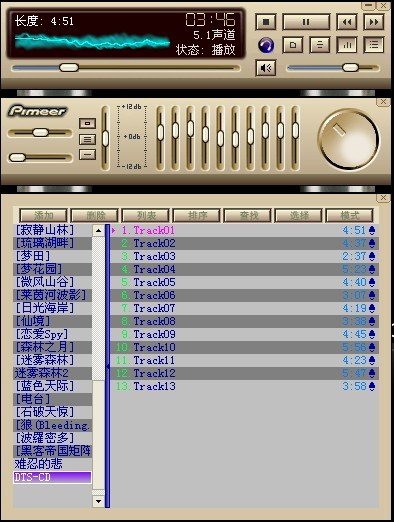Stop playback with the square stop button
394x522 pixels.
266,22
